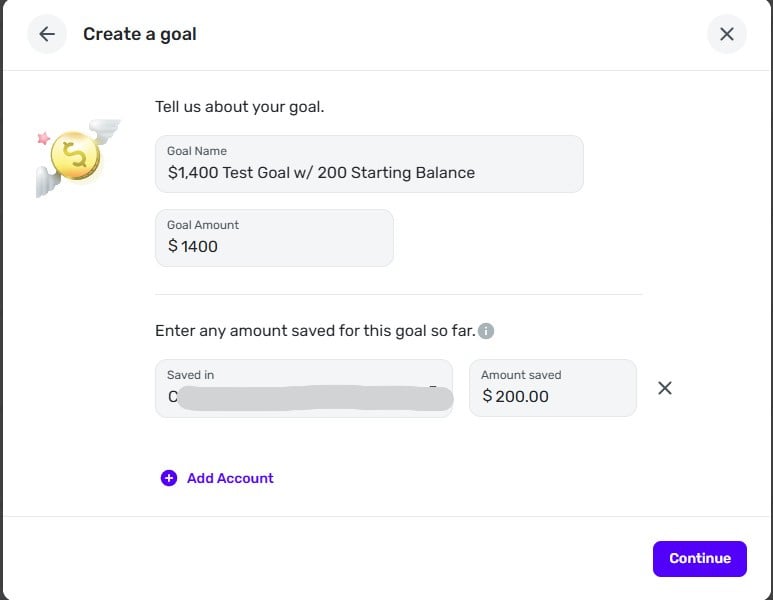Click the info icon beside amount saved prompt
This screenshot has width=773, height=600.
click(486, 331)
